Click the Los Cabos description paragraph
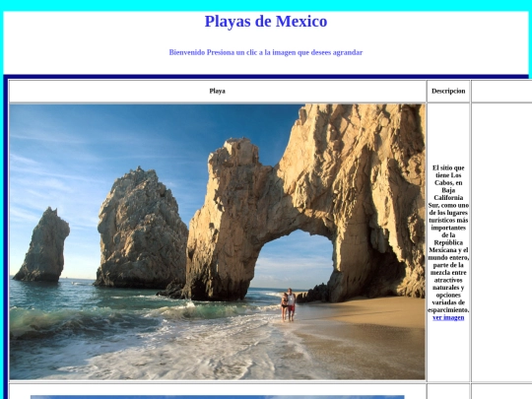The image size is (532, 399). point(448,238)
